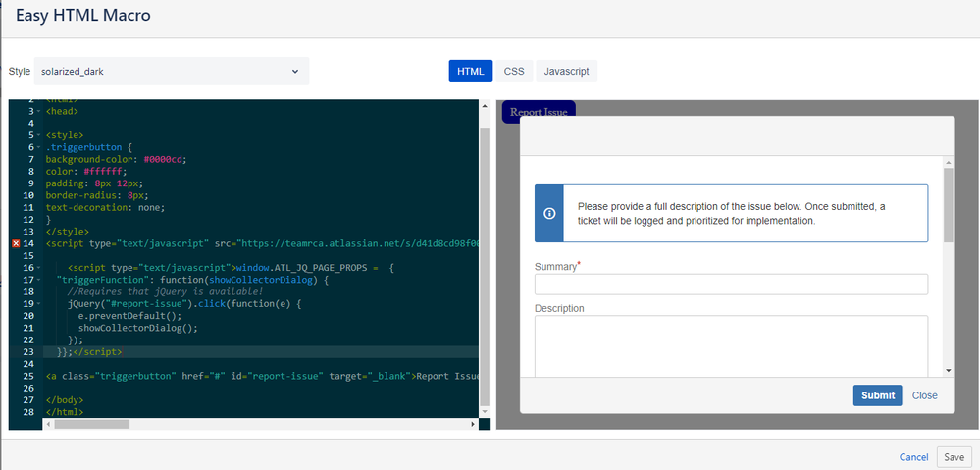
Task: Click the "#0000cd" color value on line 7
Action: 165,159
